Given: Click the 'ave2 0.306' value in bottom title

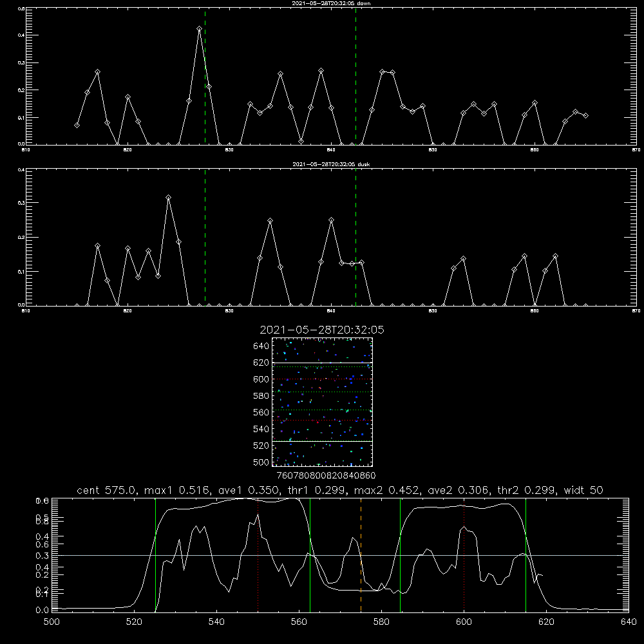Looking at the screenshot, I should click(459, 490).
